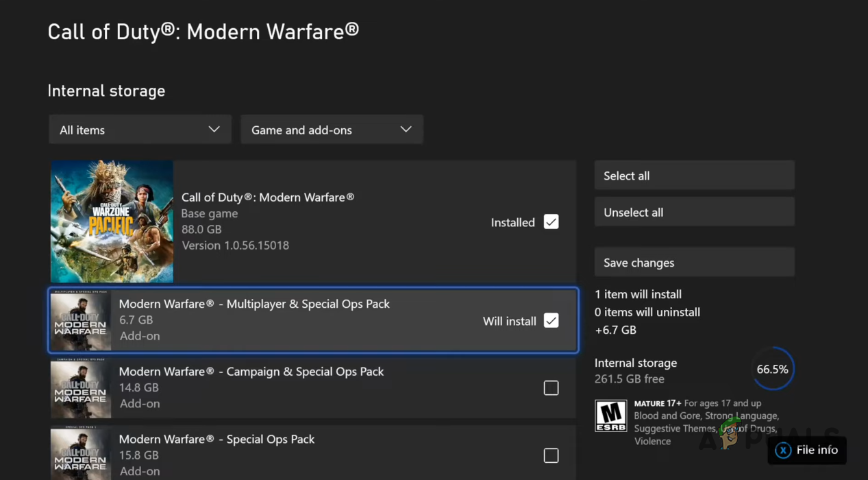
Task: Click the ESRB Mature rating icon
Action: click(610, 416)
